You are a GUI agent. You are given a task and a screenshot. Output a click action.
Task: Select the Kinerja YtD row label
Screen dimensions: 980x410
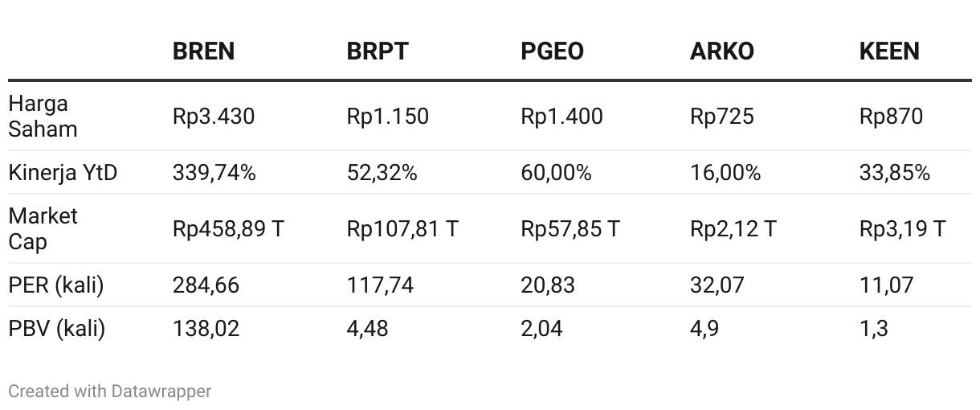coord(63,173)
